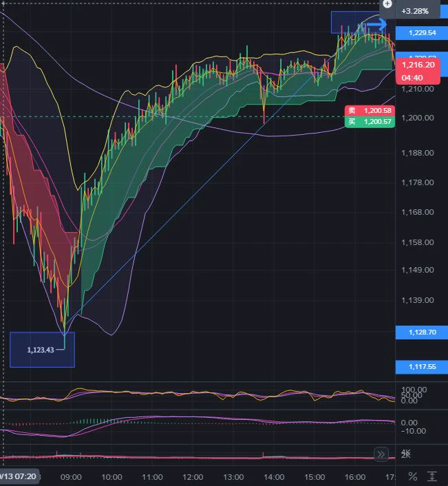Click the blue 1,128.70 price label
This screenshot has height=486, width=448.
[422, 332]
